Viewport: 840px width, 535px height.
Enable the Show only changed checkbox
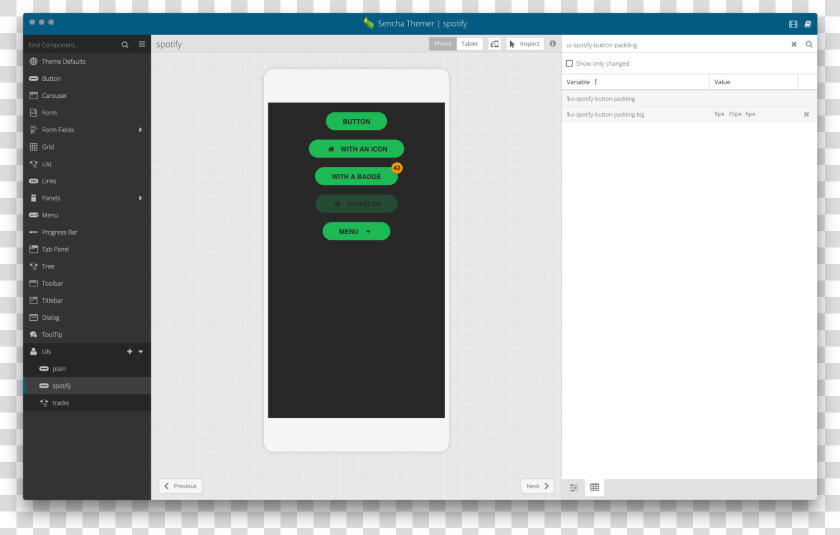(x=569, y=63)
